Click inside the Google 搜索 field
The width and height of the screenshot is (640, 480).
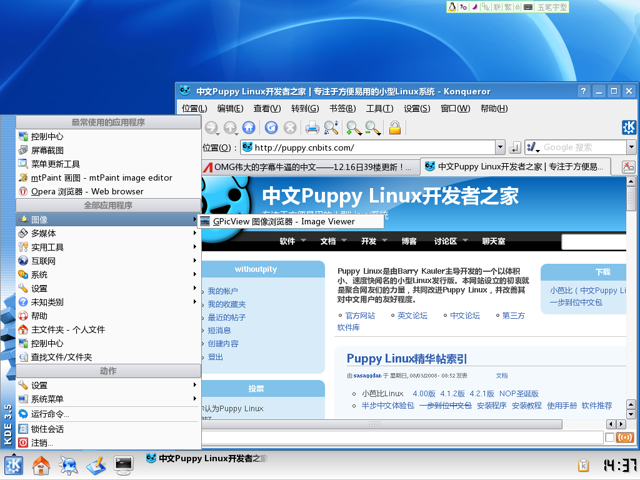coord(583,147)
